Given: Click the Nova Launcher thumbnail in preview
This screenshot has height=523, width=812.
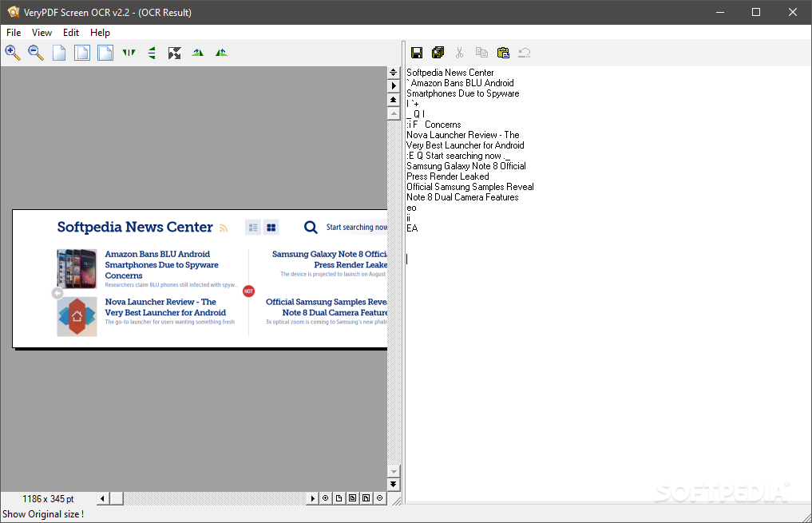Looking at the screenshot, I should click(77, 316).
